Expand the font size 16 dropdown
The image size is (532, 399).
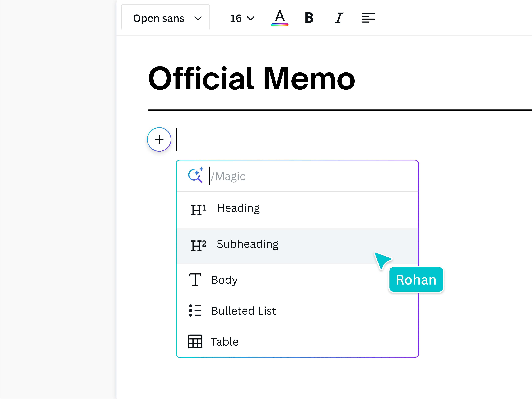click(242, 18)
